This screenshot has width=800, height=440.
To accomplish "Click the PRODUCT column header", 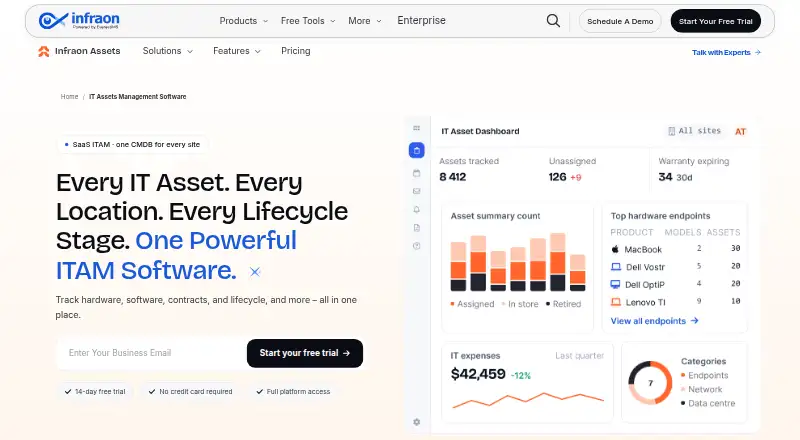I will [x=632, y=232].
